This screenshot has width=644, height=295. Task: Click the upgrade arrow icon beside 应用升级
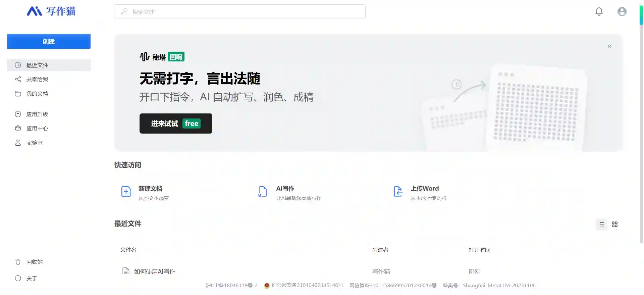tap(18, 114)
